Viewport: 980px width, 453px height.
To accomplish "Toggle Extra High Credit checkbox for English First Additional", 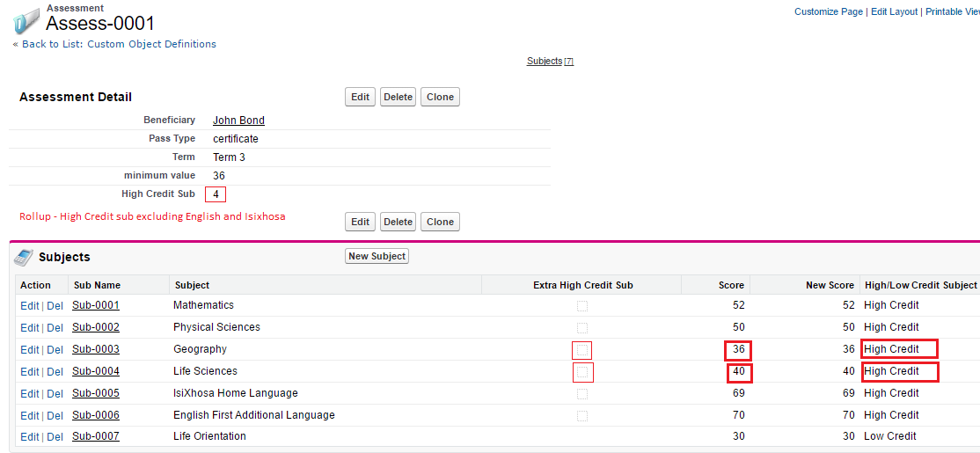I will [581, 415].
